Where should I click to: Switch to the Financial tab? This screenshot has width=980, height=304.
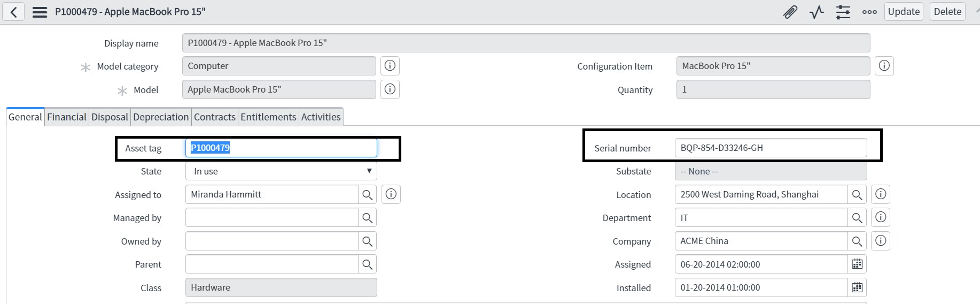[x=66, y=117]
